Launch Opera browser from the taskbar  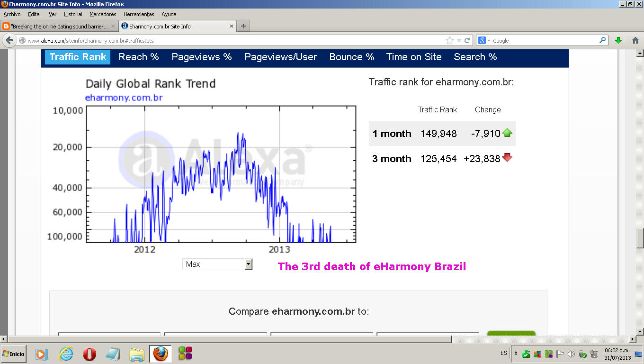[x=89, y=354]
